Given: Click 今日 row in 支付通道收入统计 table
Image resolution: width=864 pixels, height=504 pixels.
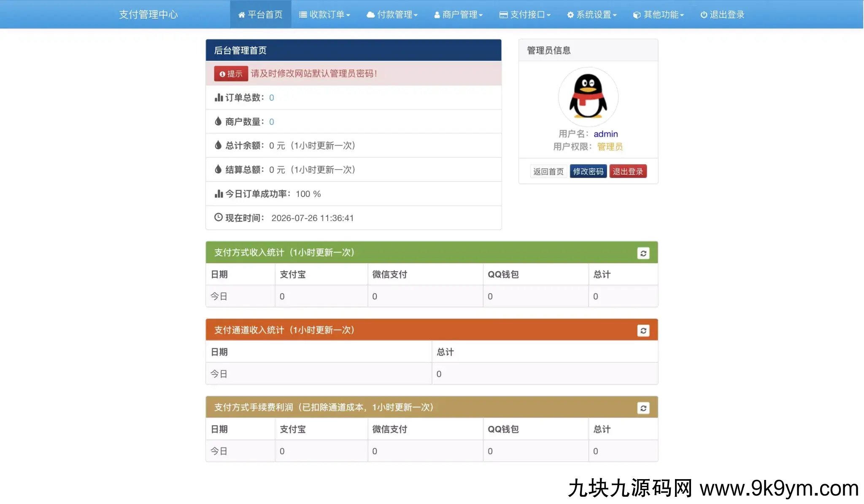Looking at the screenshot, I should 432,374.
